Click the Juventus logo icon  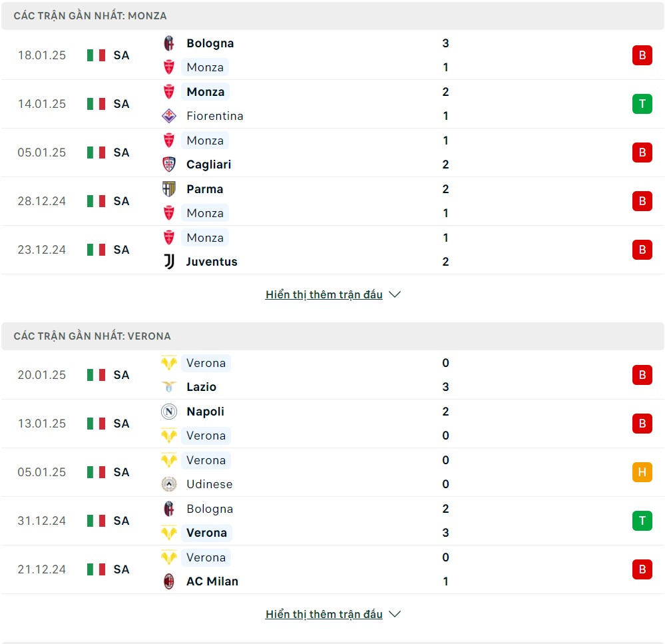coord(169,262)
